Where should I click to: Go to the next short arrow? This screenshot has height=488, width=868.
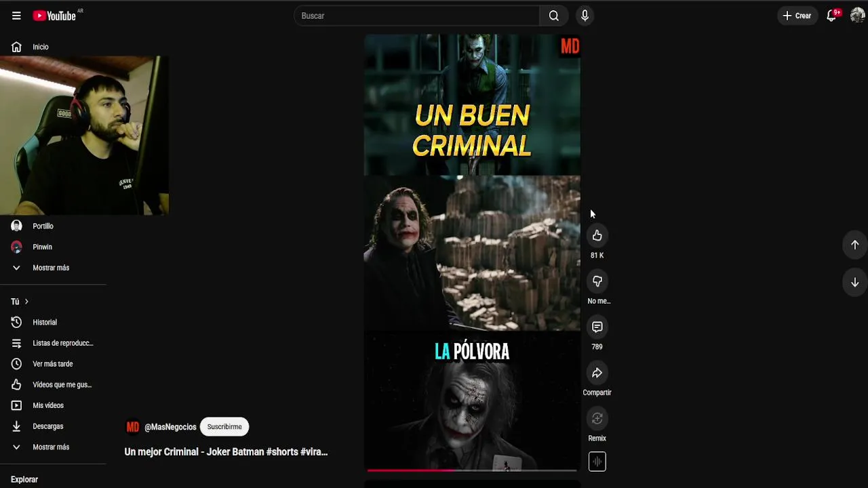pos(854,282)
